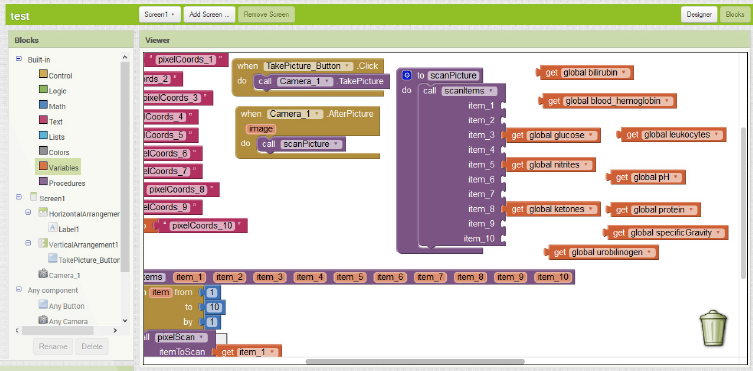The image size is (753, 371).
Task: Collapse the Screen1 tree node
Action: coord(19,197)
